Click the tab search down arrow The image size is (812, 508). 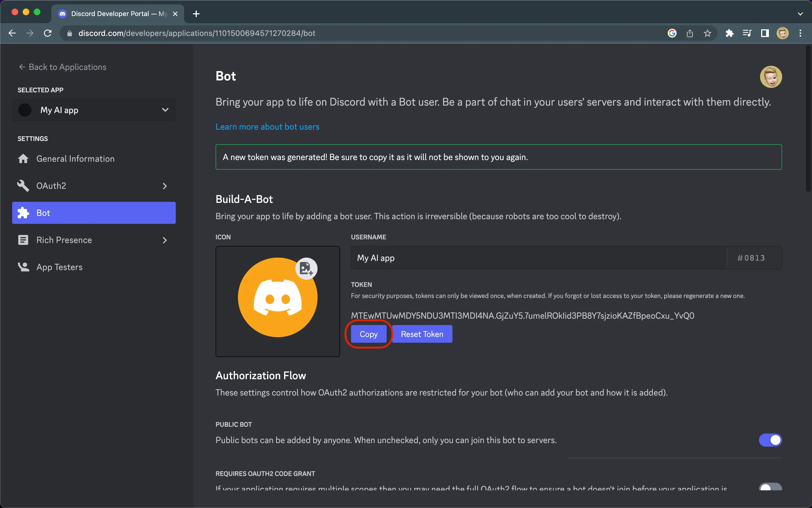(800, 14)
